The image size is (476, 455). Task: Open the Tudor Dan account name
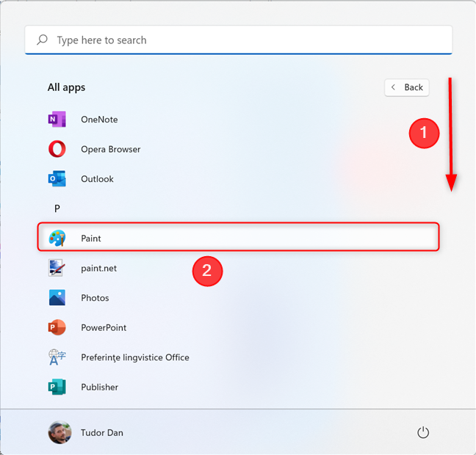101,432
